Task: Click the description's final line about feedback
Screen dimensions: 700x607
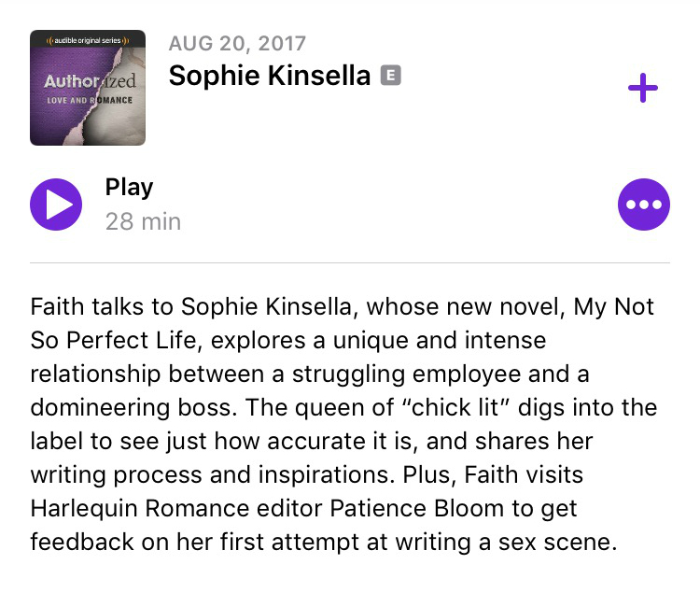Action: pyautogui.click(x=323, y=542)
